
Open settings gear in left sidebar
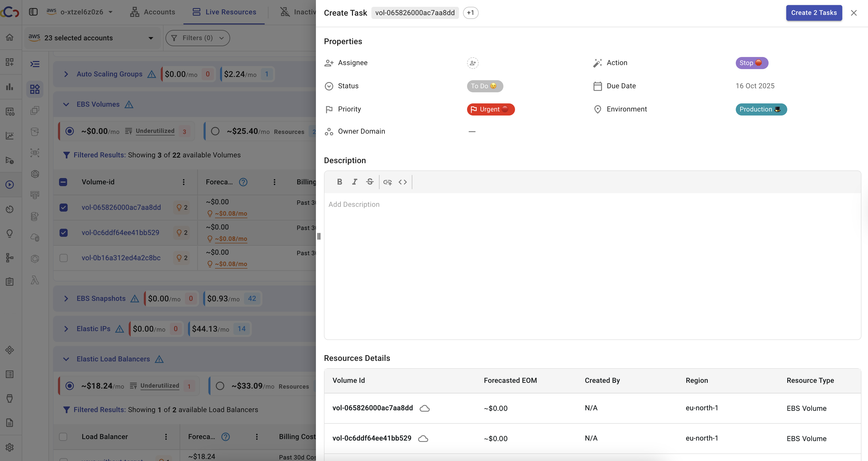coord(10,447)
